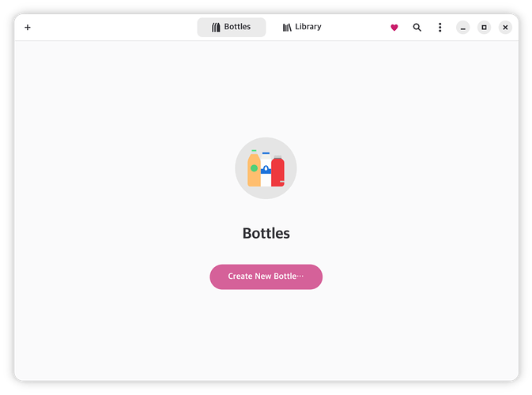Click the bottles illustration in the center

[266, 168]
